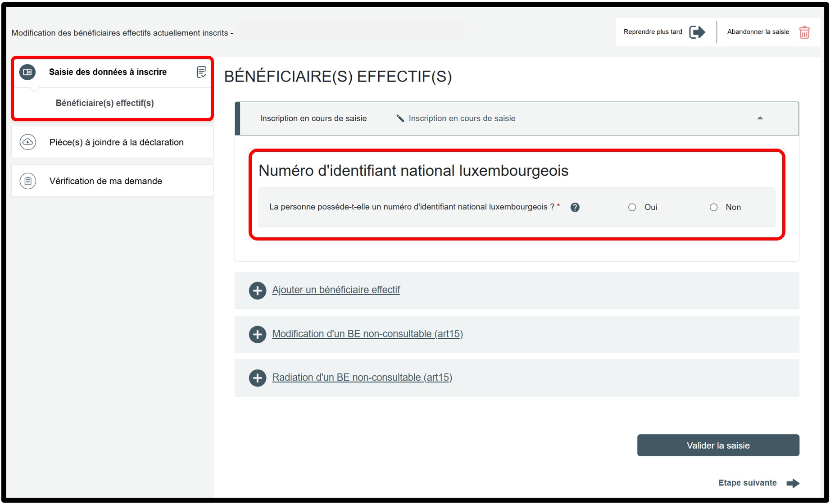This screenshot has height=504, width=830.
Task: Select the Oui radio button
Action: [x=632, y=207]
